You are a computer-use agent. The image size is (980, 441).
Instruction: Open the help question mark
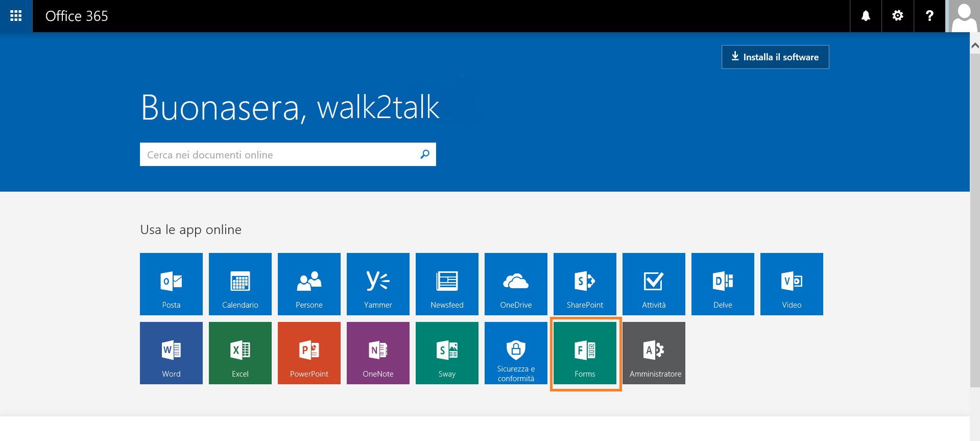[x=929, y=16]
